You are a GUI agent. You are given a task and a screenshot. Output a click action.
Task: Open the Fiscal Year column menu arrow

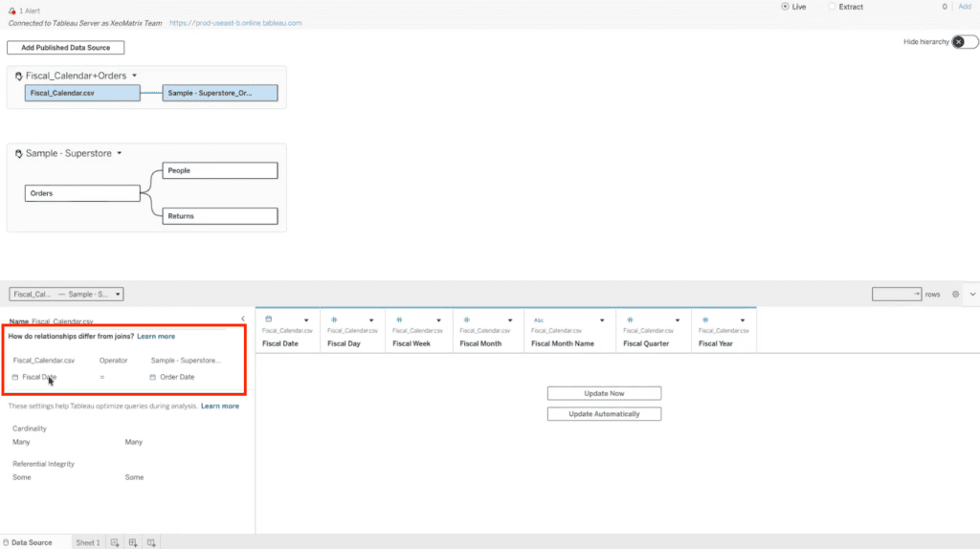click(x=743, y=320)
